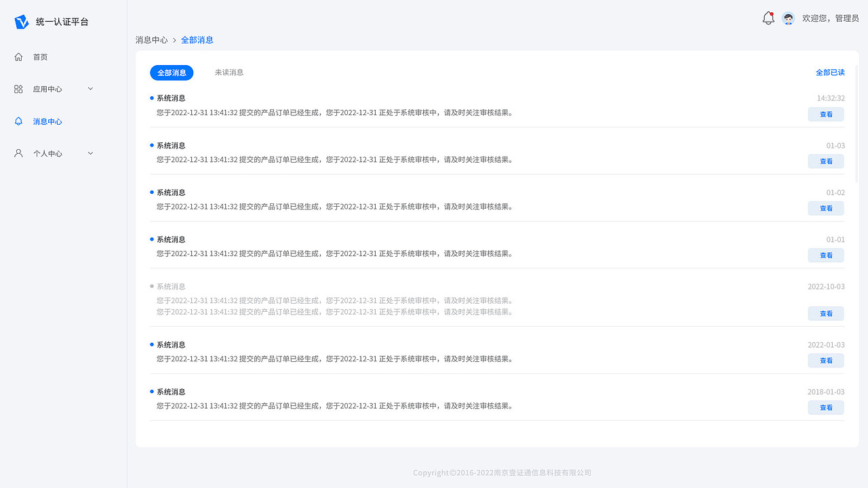Click the home icon beside 首页
This screenshot has width=868, height=488.
tap(18, 57)
